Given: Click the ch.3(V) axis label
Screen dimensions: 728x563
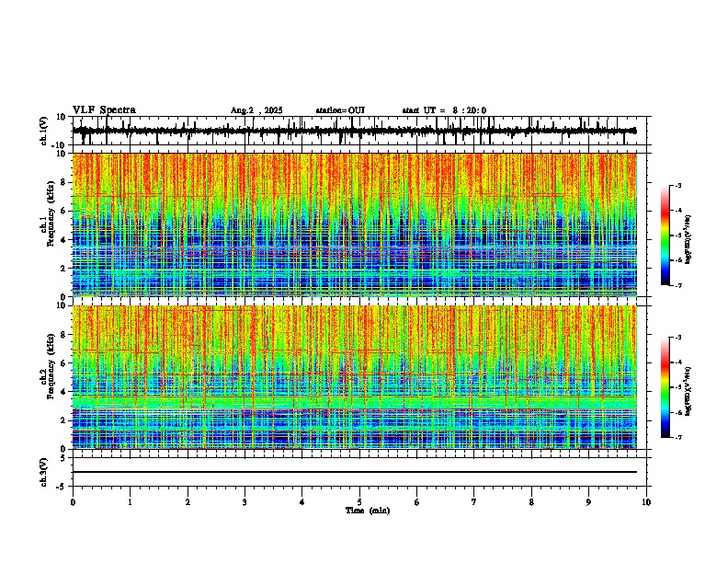Looking at the screenshot, I should 44,473.
